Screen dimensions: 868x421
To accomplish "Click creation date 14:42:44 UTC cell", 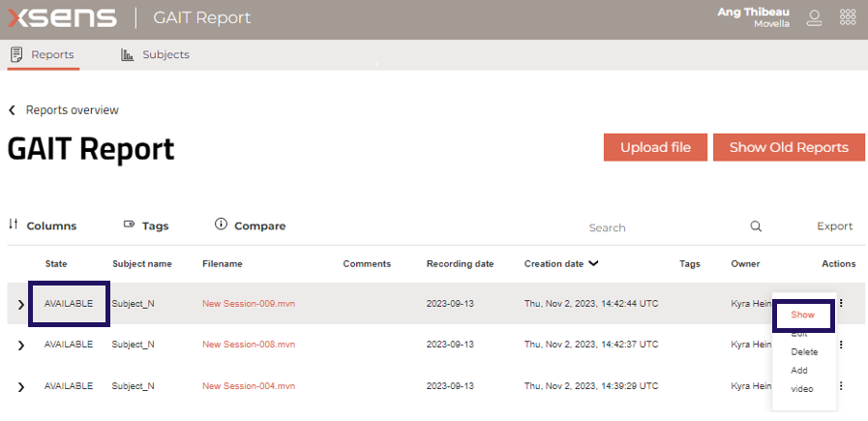I will click(591, 304).
